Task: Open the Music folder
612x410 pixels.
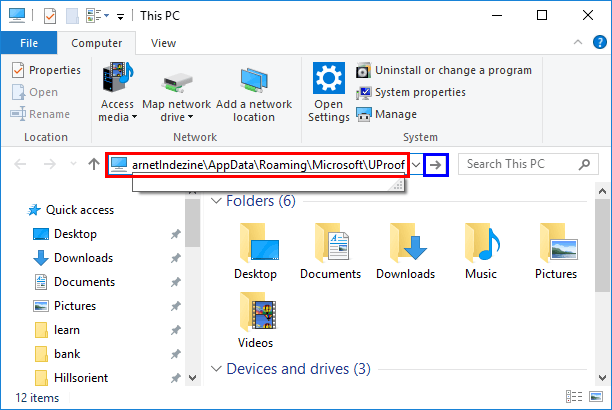Action: (x=481, y=251)
